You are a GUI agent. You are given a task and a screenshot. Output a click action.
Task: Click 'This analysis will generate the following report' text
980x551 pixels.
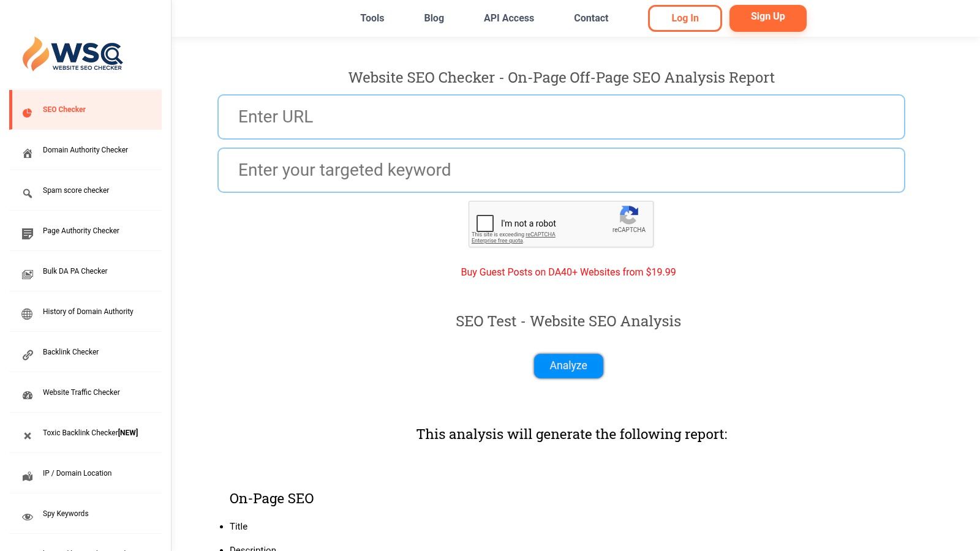coord(572,434)
